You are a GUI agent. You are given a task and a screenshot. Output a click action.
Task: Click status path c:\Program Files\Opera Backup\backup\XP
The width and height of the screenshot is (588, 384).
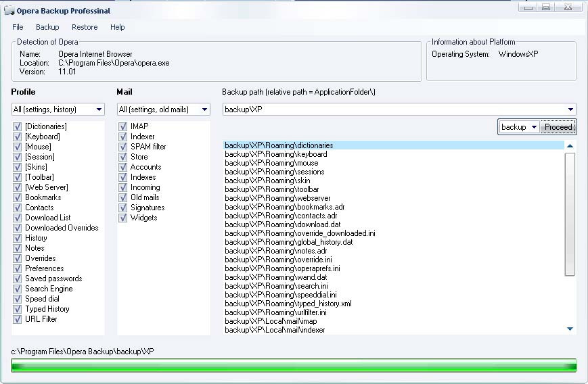pyautogui.click(x=83, y=352)
